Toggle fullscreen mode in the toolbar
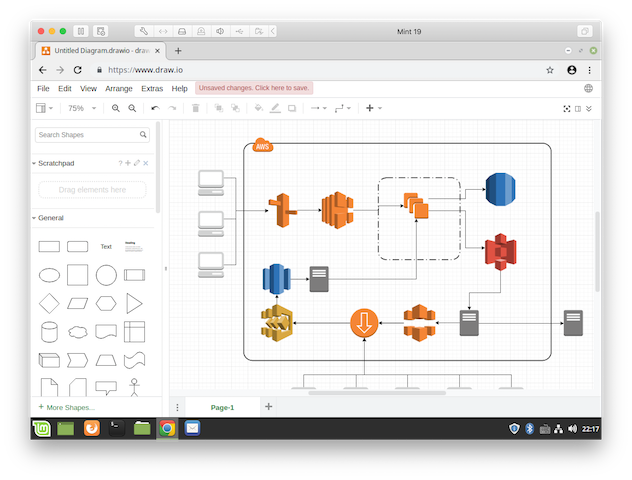 pos(566,108)
